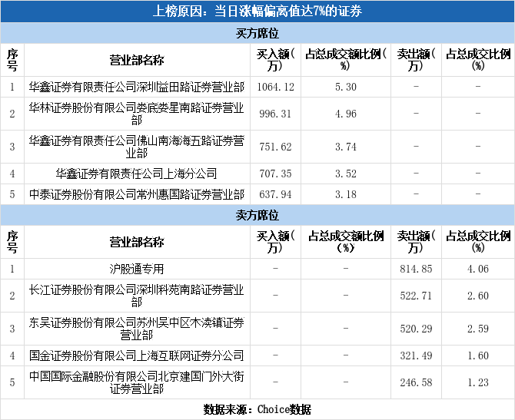Click 中泰证券股份有限公司常州惠国路证券营业部

coord(137,194)
